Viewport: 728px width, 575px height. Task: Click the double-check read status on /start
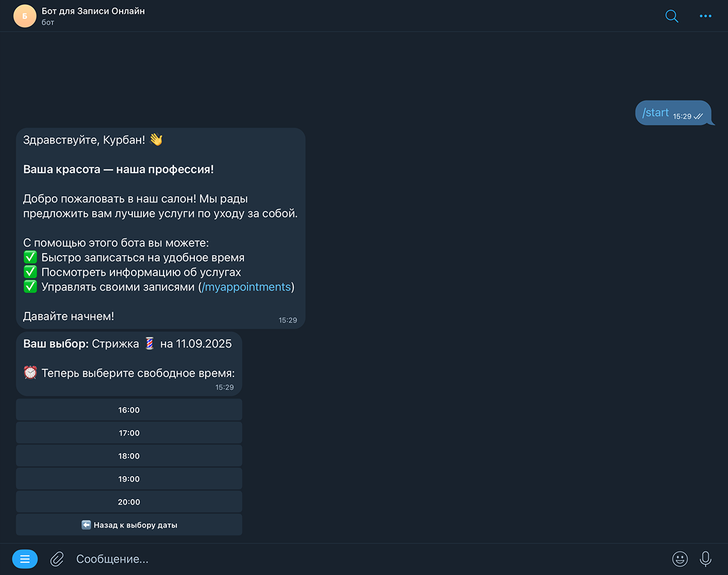pyautogui.click(x=698, y=117)
